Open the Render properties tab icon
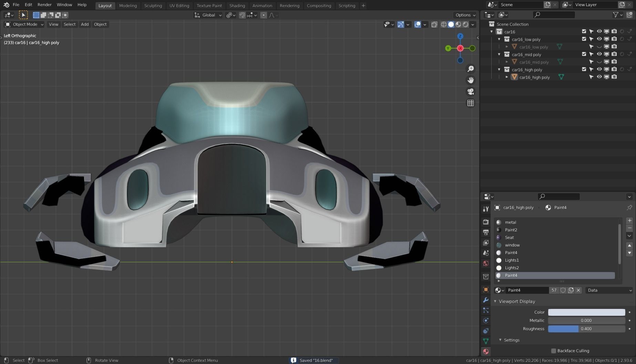 pos(486,222)
